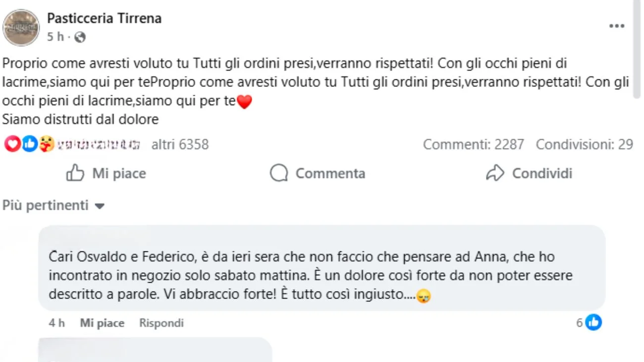Click the blue like badge on the comment
This screenshot has width=644, height=362.
click(x=592, y=322)
